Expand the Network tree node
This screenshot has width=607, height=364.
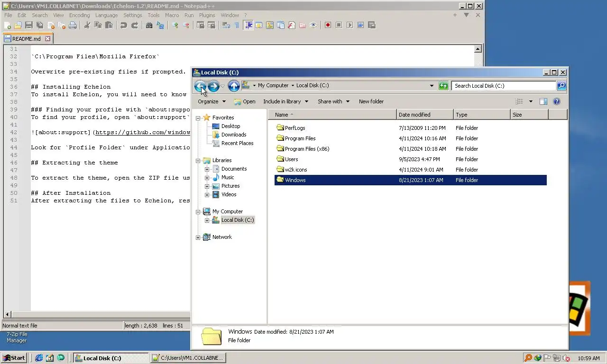(198, 237)
